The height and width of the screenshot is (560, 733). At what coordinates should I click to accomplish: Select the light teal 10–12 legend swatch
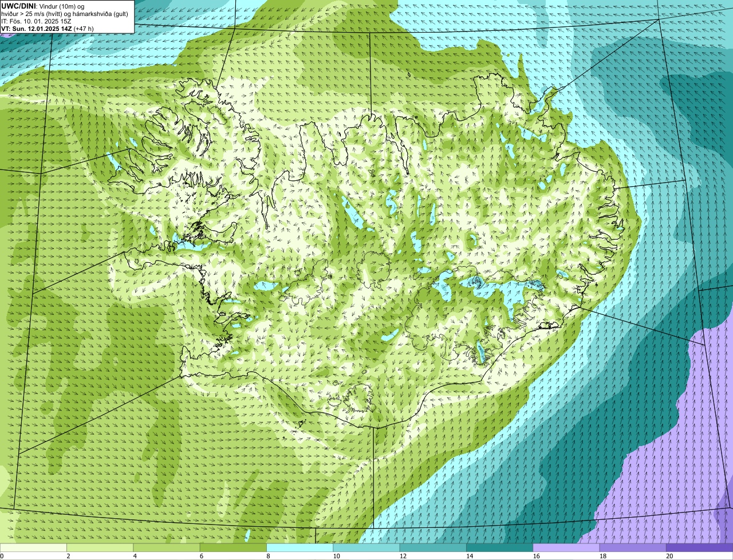366,547
